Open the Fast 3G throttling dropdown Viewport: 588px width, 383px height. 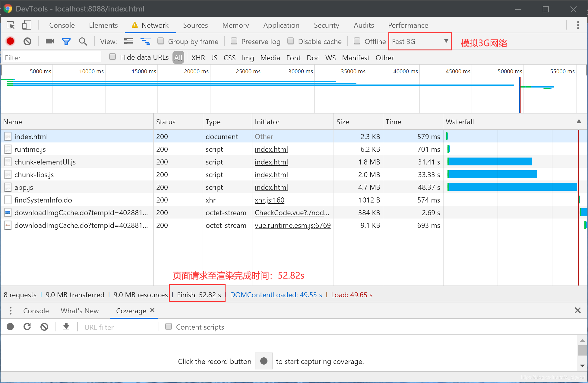pyautogui.click(x=420, y=41)
